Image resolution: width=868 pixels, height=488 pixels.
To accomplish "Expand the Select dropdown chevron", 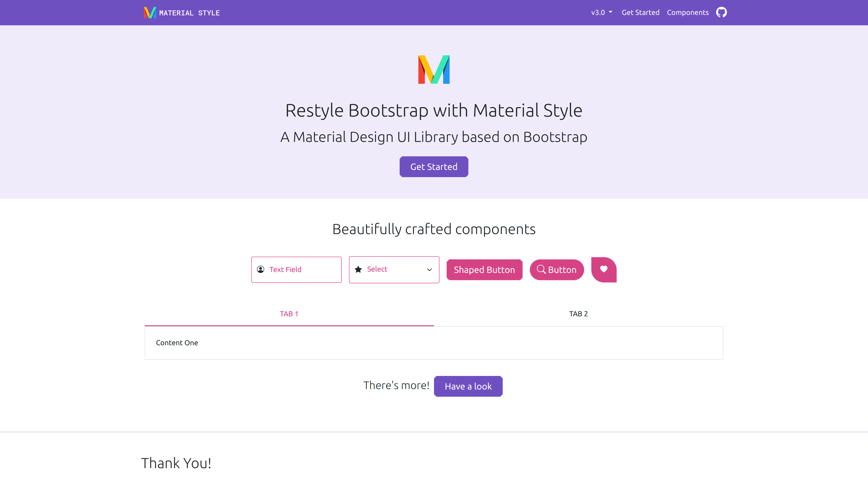I will point(429,270).
